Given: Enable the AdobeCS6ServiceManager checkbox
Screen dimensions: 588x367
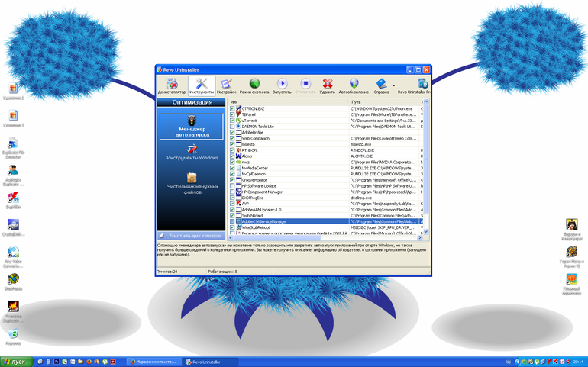Looking at the screenshot, I should coord(232,221).
